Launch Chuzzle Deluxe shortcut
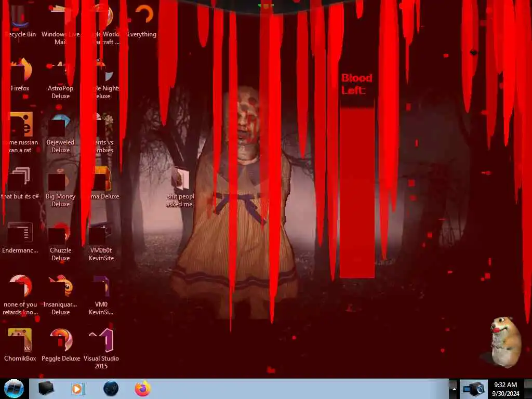The image size is (532, 399). click(60, 242)
